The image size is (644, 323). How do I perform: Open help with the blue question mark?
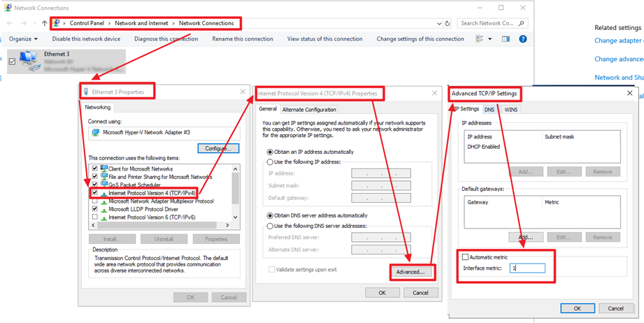coord(523,39)
